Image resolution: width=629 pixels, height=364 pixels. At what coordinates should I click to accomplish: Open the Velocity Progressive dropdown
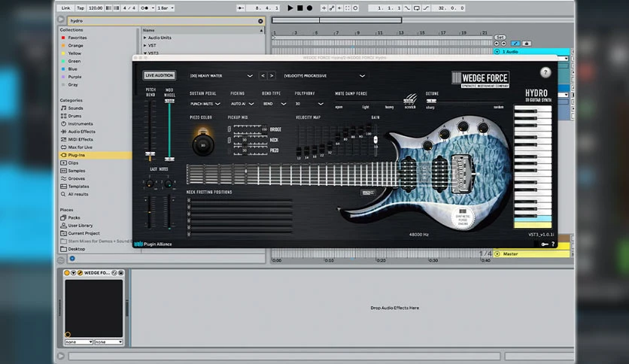pos(324,76)
